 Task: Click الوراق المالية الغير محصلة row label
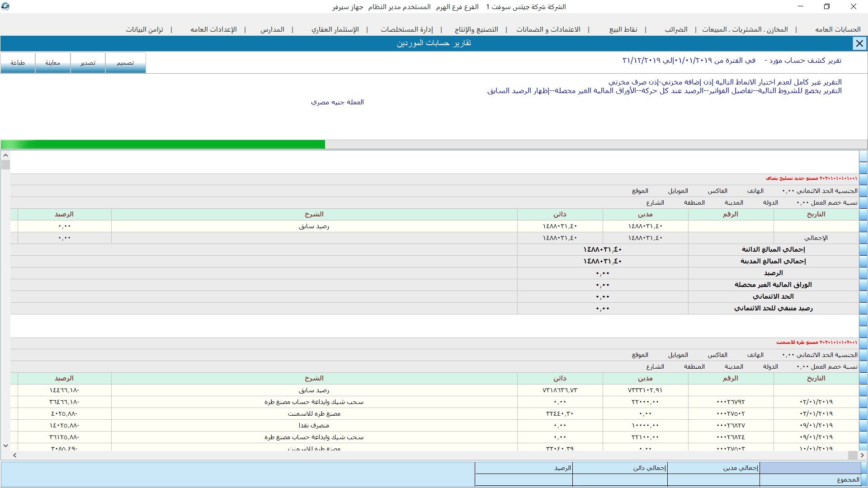click(773, 285)
